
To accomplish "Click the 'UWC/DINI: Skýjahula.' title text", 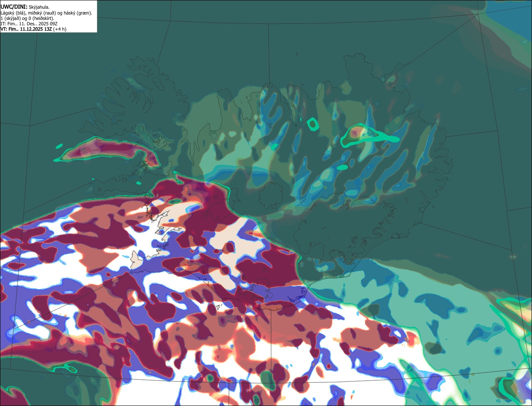I will (25, 7).
